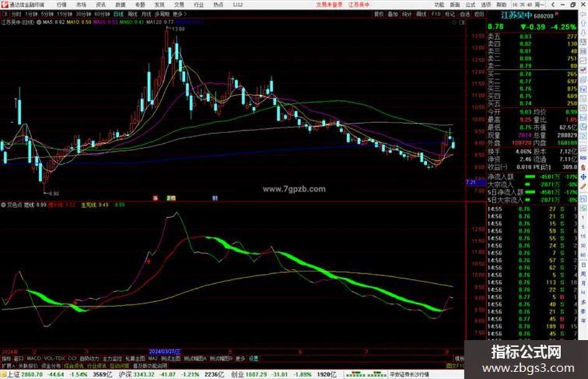Toggle 自选 watchlist for this stock
The height and width of the screenshot is (379, 588).
[464, 14]
